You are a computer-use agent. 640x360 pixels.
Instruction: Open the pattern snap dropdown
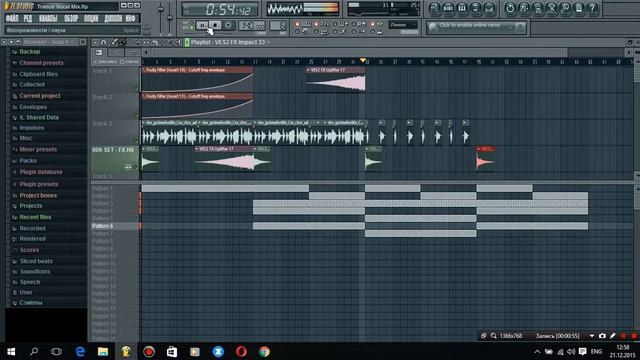(x=403, y=25)
